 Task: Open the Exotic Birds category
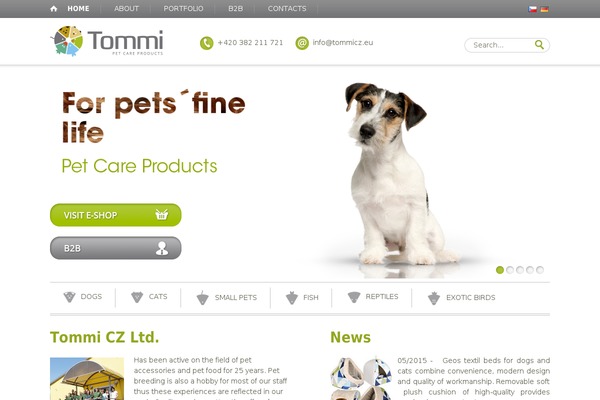[x=461, y=297]
